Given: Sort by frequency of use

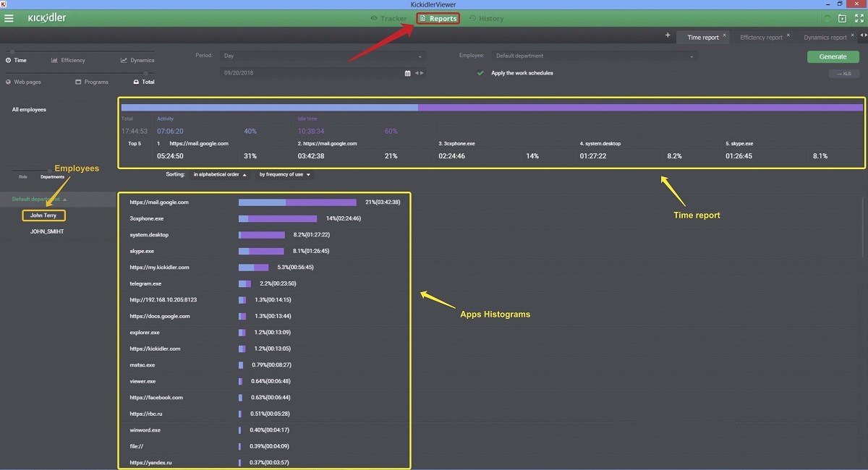Looking at the screenshot, I should click(285, 174).
